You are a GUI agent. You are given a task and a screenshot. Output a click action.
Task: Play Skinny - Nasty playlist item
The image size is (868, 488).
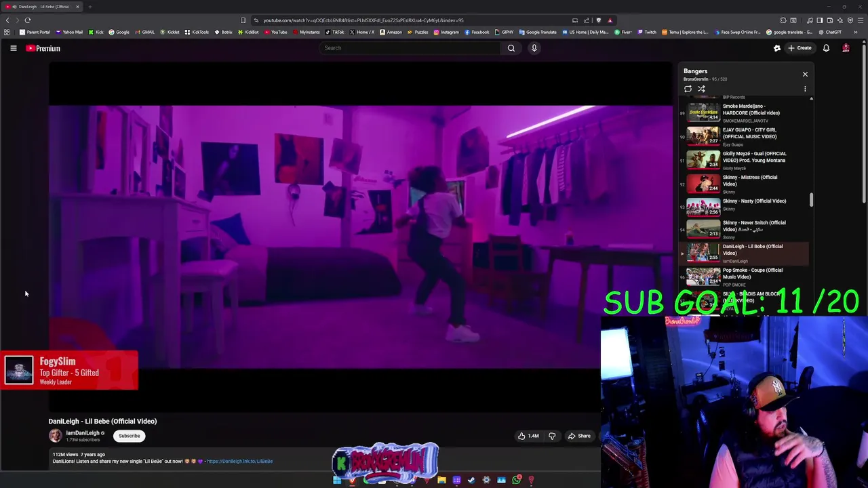[x=745, y=205]
